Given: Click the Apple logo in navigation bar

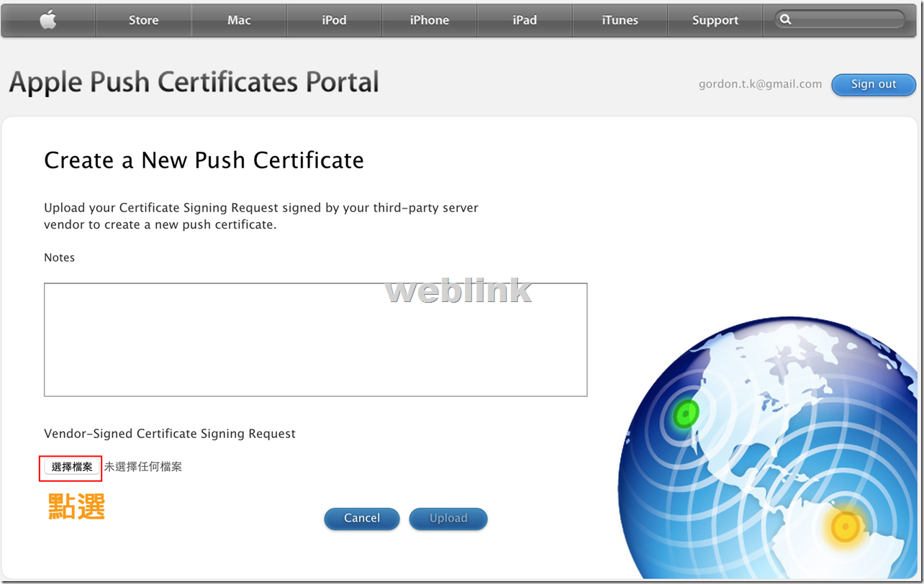Looking at the screenshot, I should click(48, 20).
